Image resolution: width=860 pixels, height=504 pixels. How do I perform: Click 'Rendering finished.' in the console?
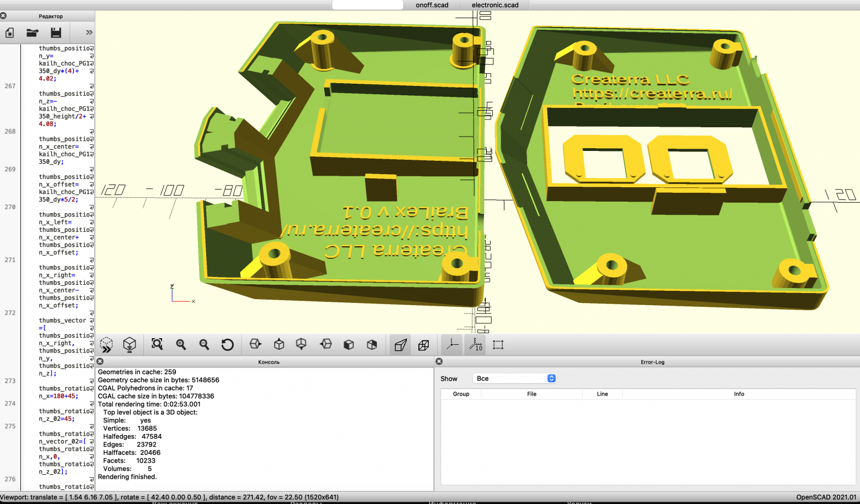click(x=127, y=476)
